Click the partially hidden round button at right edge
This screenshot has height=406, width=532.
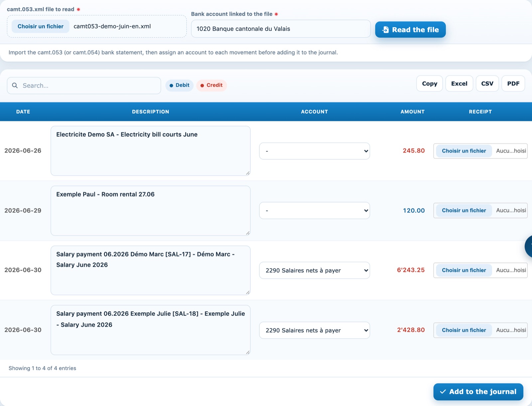pyautogui.click(x=529, y=246)
